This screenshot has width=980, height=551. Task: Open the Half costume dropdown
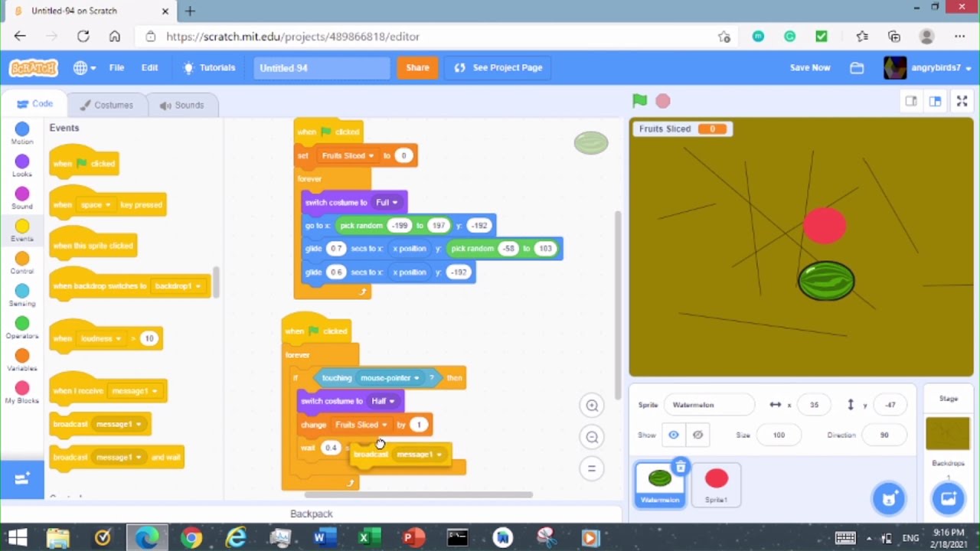(383, 401)
